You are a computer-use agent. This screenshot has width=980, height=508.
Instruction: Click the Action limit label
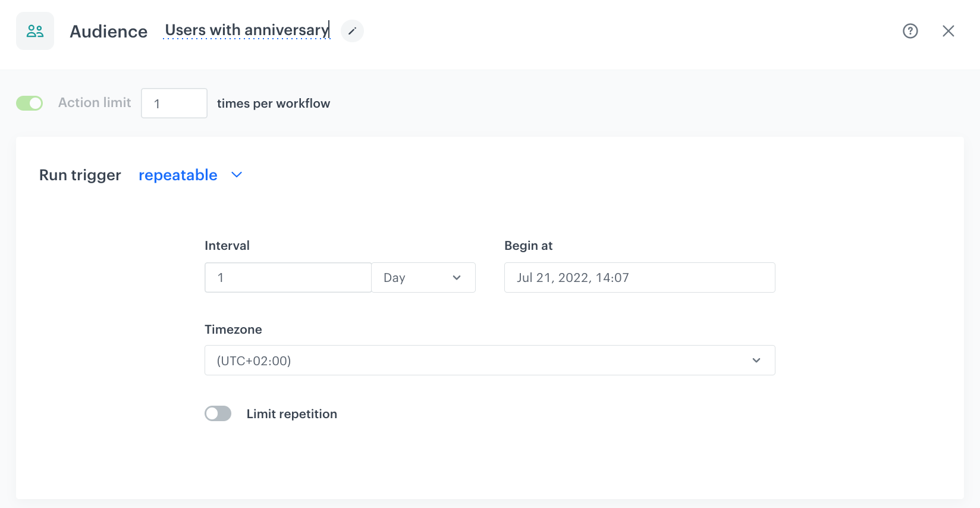95,103
